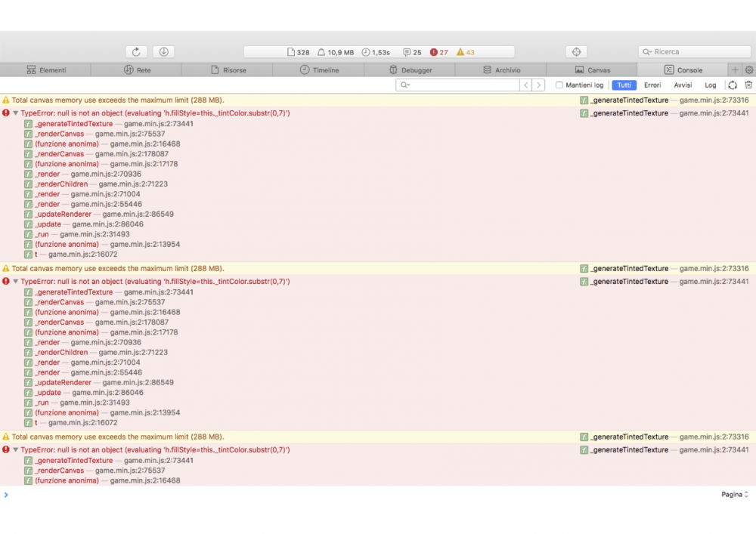This screenshot has height=534, width=756.
Task: Add a new tab with plus icon
Action: coord(735,70)
